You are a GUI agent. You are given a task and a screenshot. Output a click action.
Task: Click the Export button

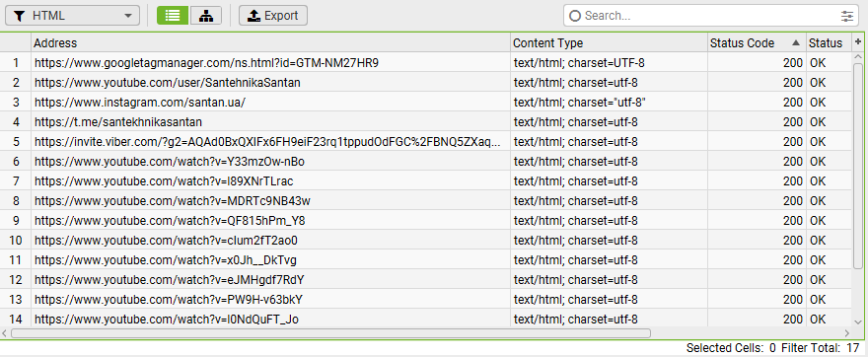273,16
